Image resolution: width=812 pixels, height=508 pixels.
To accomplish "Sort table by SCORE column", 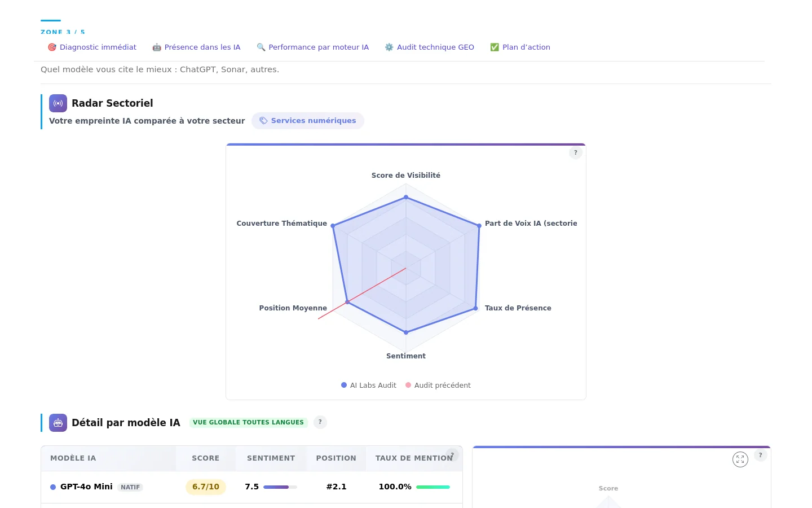I will (206, 458).
